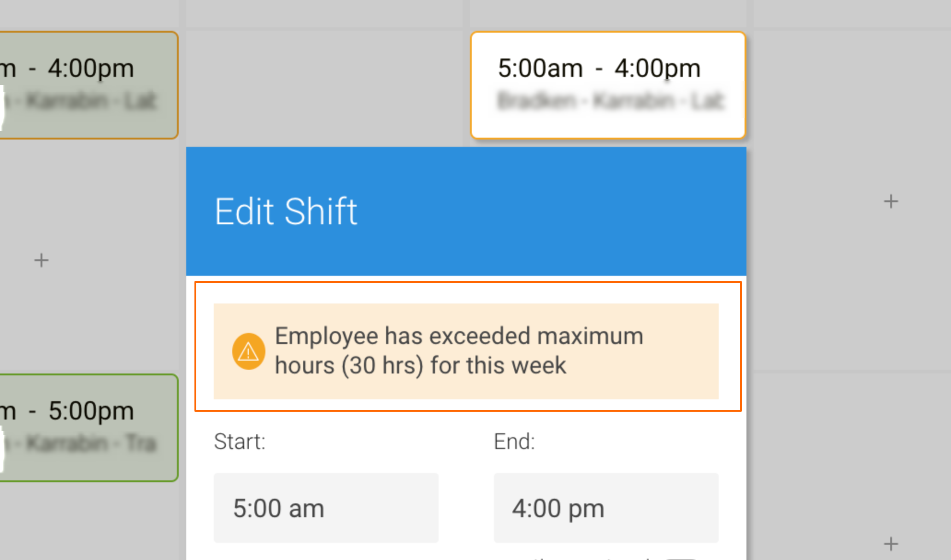
Task: Click the End time field showing 4:00 pm
Action: [606, 508]
